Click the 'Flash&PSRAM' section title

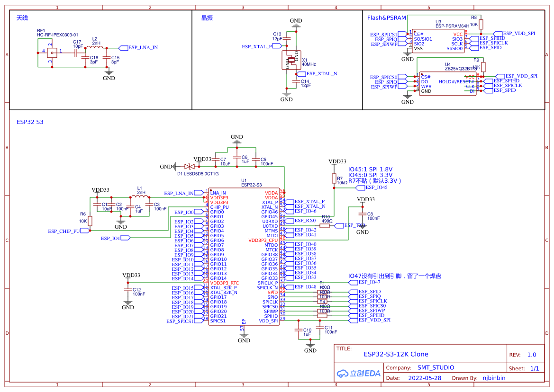click(x=387, y=18)
